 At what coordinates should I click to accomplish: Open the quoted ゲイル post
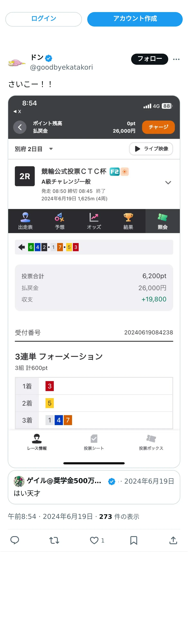[94, 487]
